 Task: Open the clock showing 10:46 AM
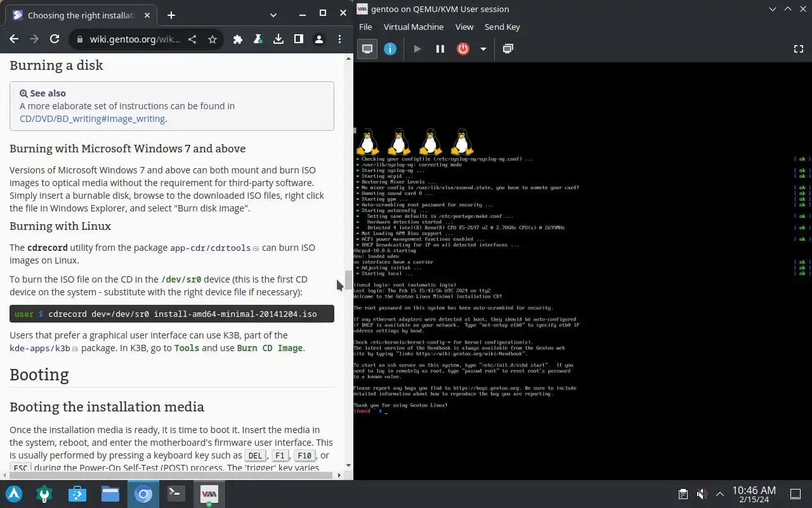pos(754,494)
